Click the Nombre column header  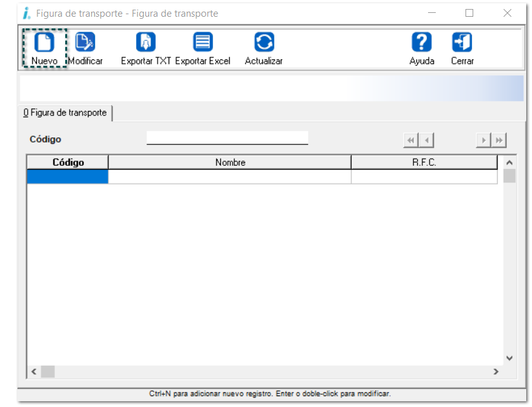(230, 163)
